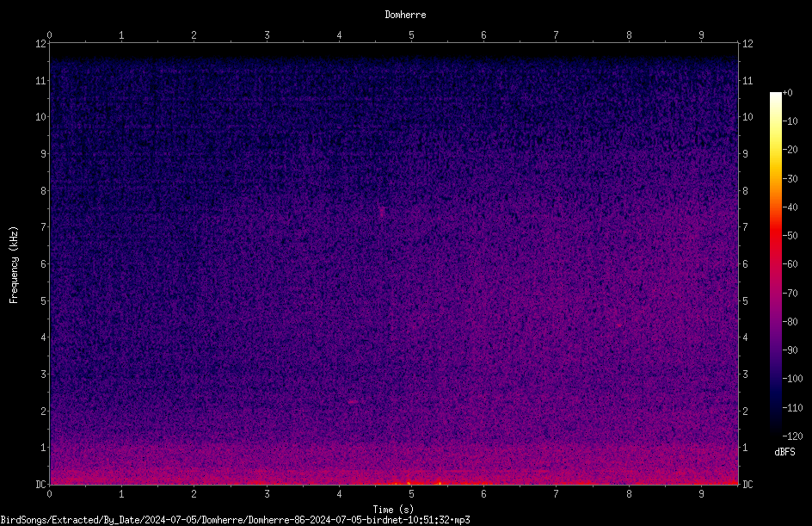Viewport: 812px width, 526px height.
Task: Click the +0 value on color scale
Action: coord(787,93)
